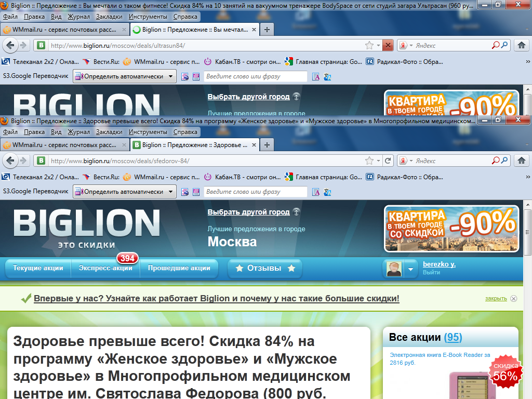Click translate word icon in lower translator toolbar

316,192
